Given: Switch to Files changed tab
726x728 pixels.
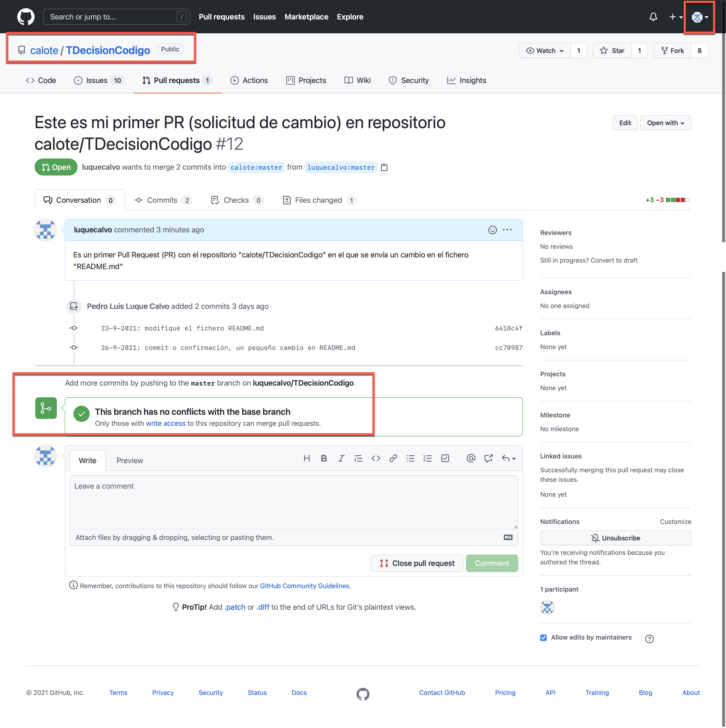Looking at the screenshot, I should (x=319, y=200).
